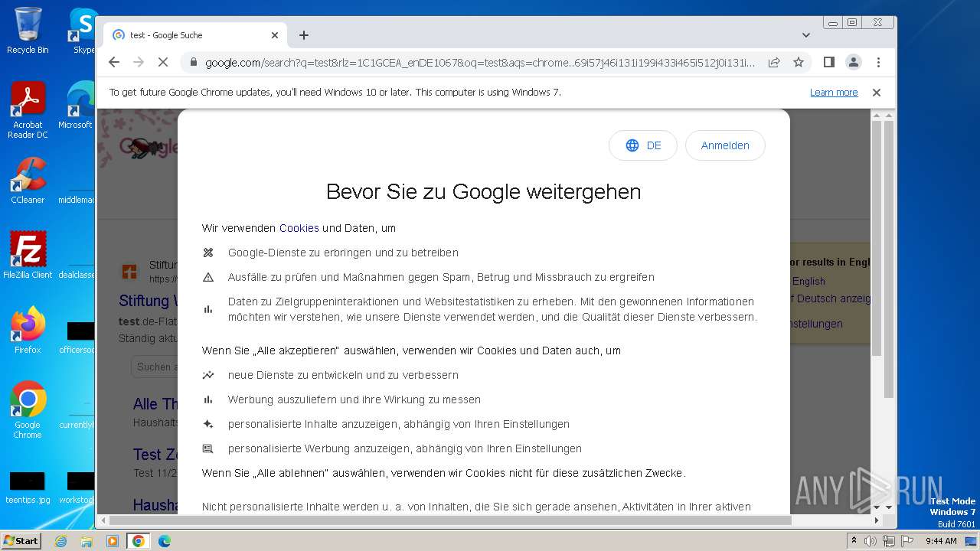The width and height of the screenshot is (980, 551).
Task: Toggle Chrome side panel icon
Action: [x=828, y=62]
